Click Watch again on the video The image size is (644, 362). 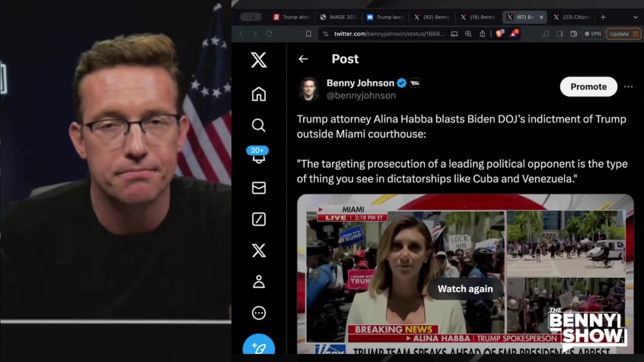(465, 289)
